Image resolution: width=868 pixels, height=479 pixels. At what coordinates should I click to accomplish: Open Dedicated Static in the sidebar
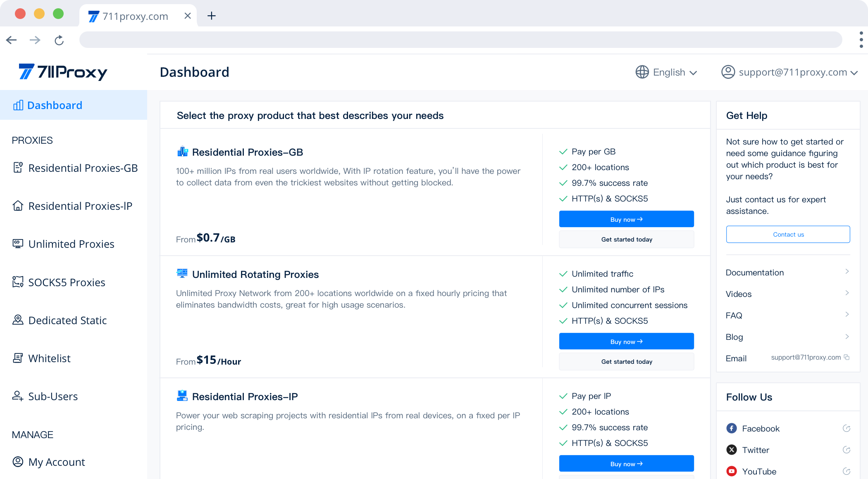point(67,320)
